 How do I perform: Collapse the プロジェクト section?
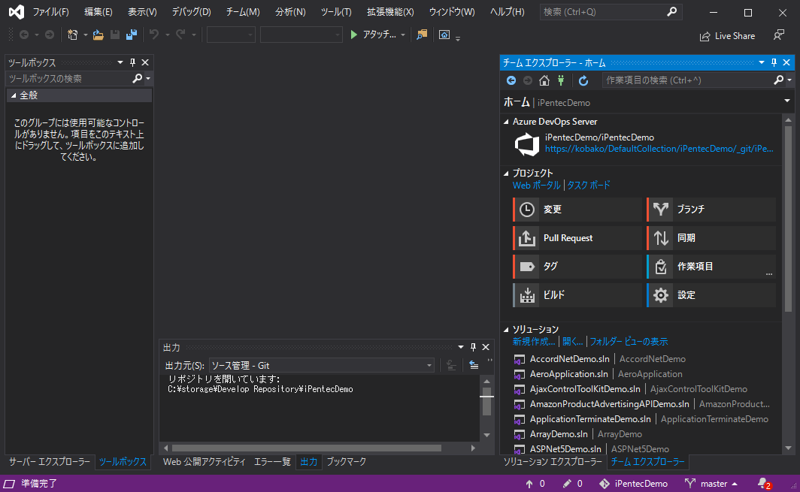(x=506, y=173)
